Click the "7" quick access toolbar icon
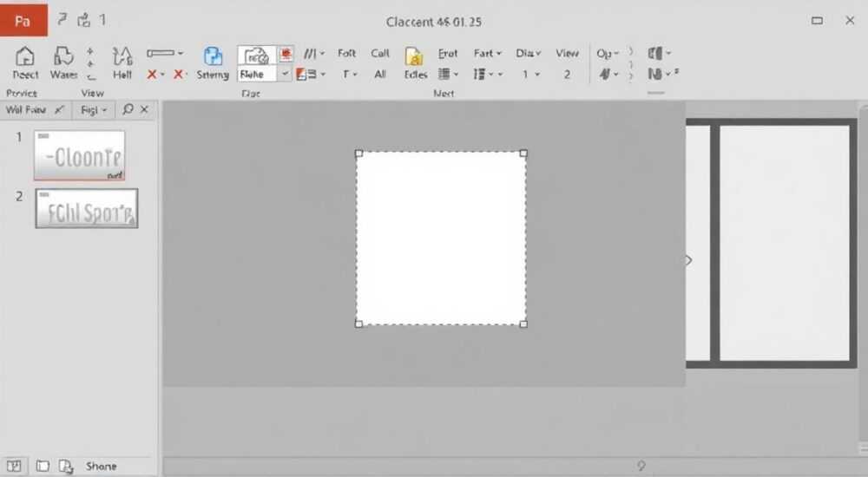This screenshot has width=868, height=477. point(62,20)
